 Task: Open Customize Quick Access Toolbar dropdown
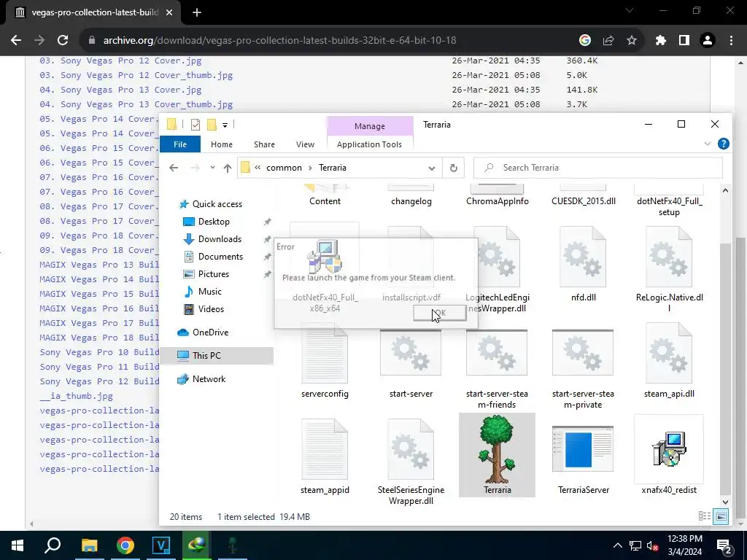225,125
